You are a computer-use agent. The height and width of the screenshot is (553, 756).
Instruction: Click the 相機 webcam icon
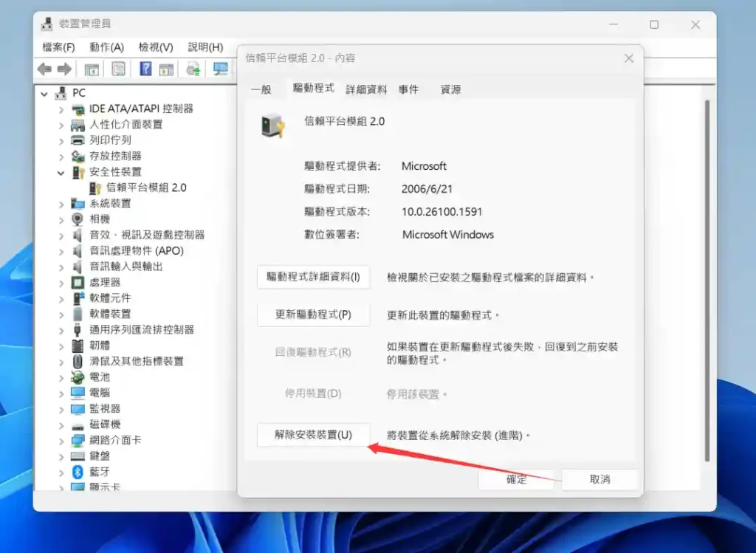[x=77, y=219]
